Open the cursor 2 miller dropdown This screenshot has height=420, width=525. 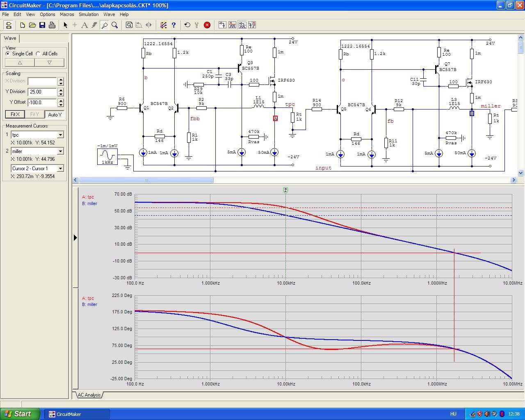point(60,151)
